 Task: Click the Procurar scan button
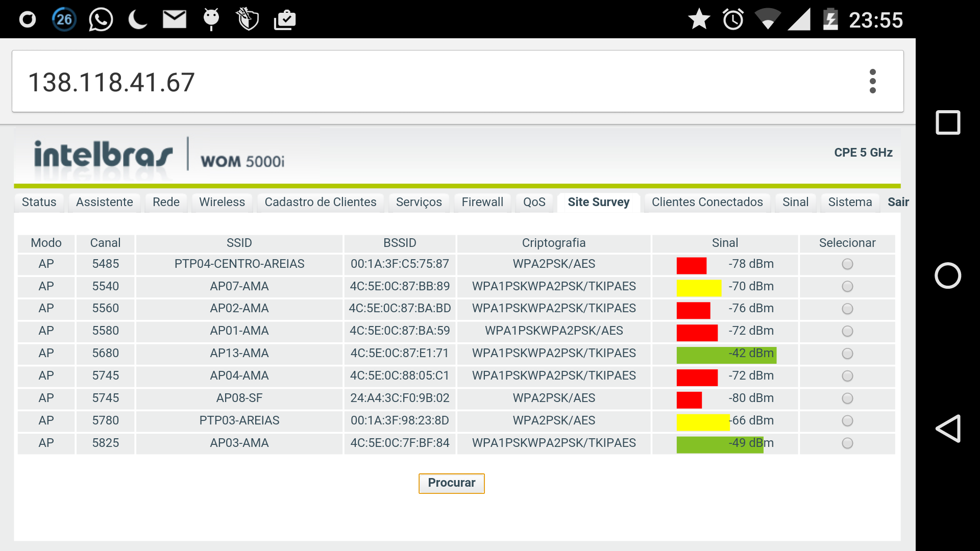click(x=451, y=483)
